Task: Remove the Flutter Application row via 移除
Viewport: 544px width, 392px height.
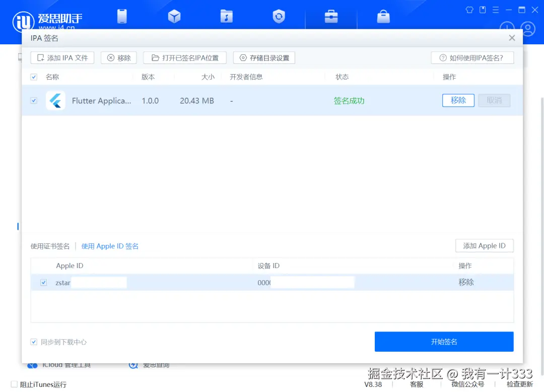Action: [x=458, y=100]
